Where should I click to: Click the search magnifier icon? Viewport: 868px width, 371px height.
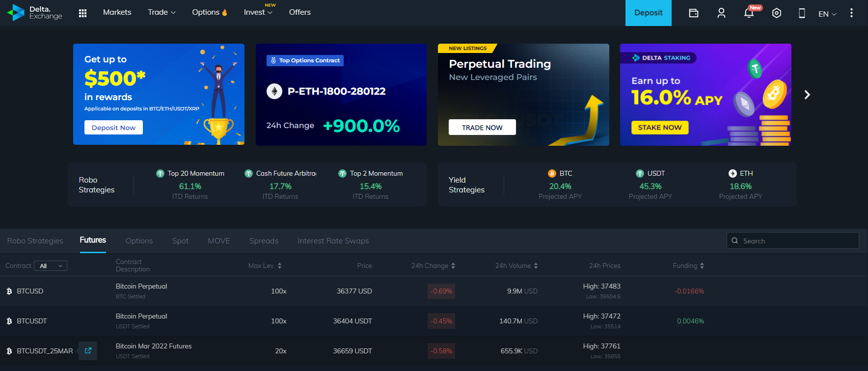pos(735,240)
